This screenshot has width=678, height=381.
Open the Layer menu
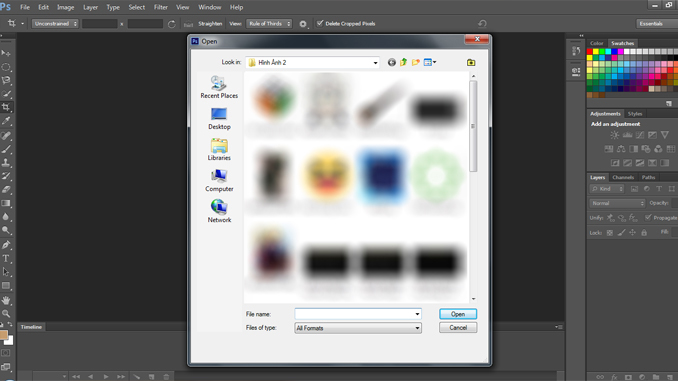tap(90, 7)
